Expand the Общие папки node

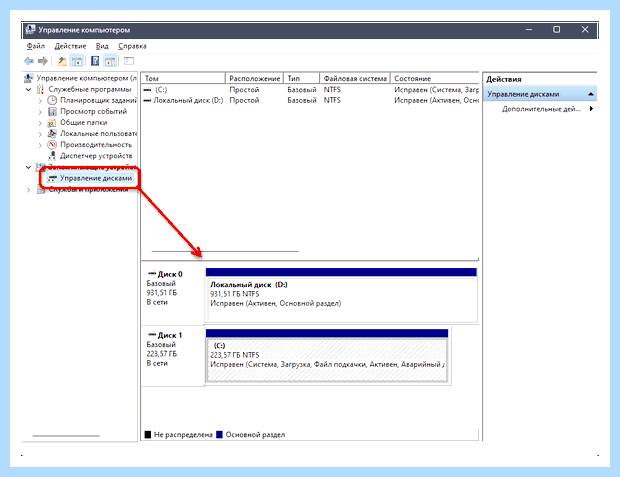coord(40,123)
